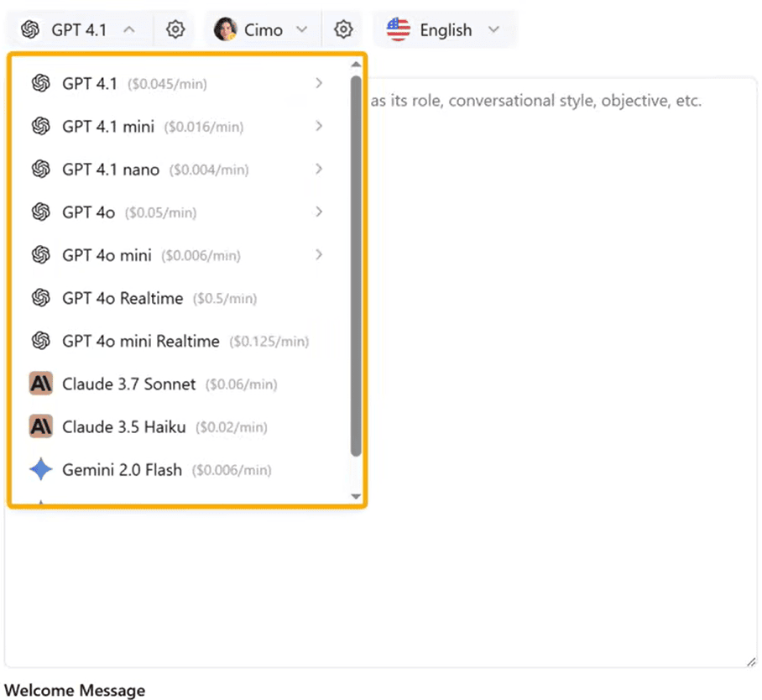Image resolution: width=762 pixels, height=700 pixels.
Task: Click the Claude 3.7 Sonnet Anthropic icon
Action: (x=40, y=384)
